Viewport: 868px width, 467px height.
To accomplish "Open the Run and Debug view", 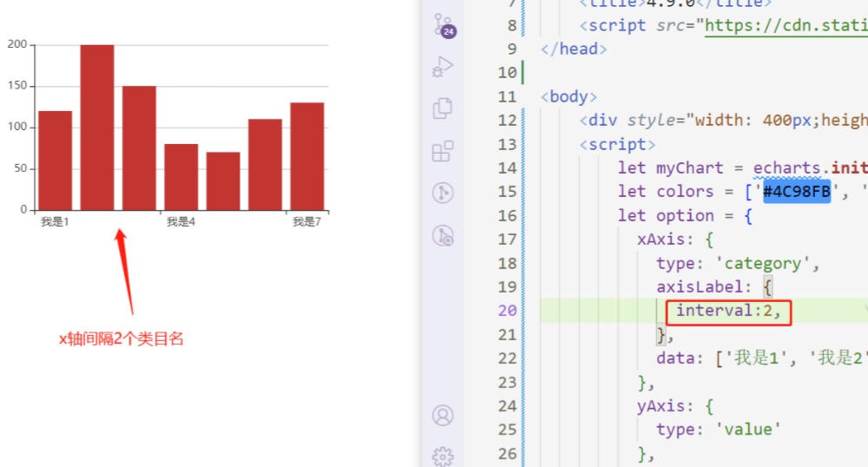I will [x=443, y=66].
